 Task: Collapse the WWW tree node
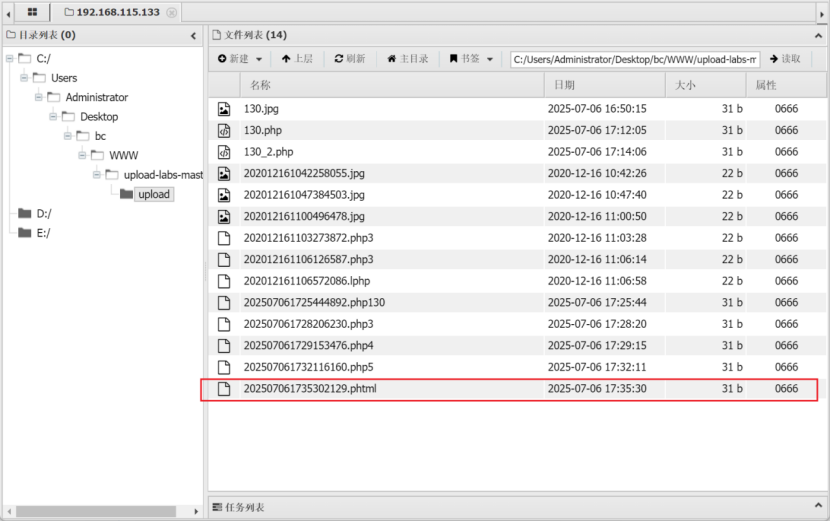82,155
